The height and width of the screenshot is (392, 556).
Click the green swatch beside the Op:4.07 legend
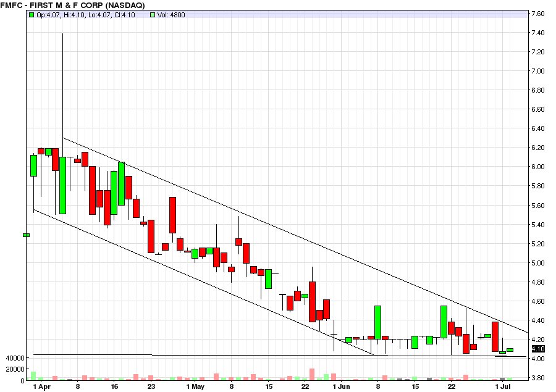(x=32, y=15)
